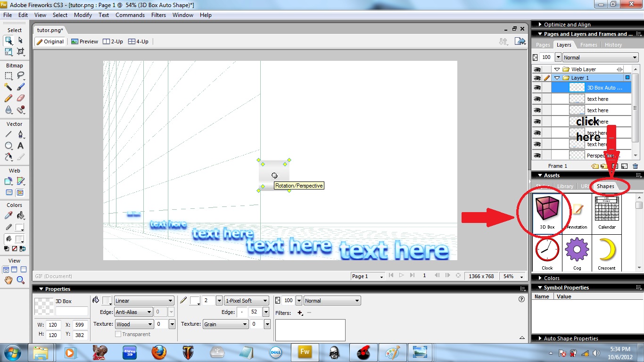644x362 pixels.
Task: Switch to the Frames tab
Action: tap(588, 44)
